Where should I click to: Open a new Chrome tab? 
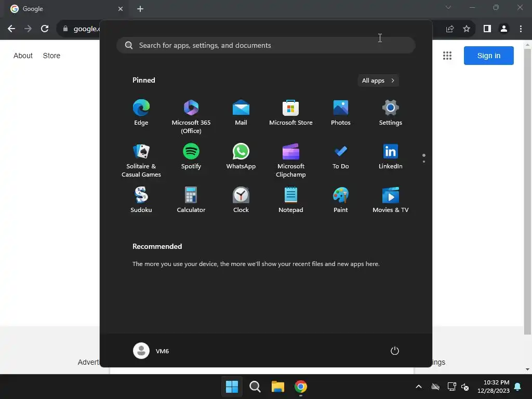coord(140,9)
